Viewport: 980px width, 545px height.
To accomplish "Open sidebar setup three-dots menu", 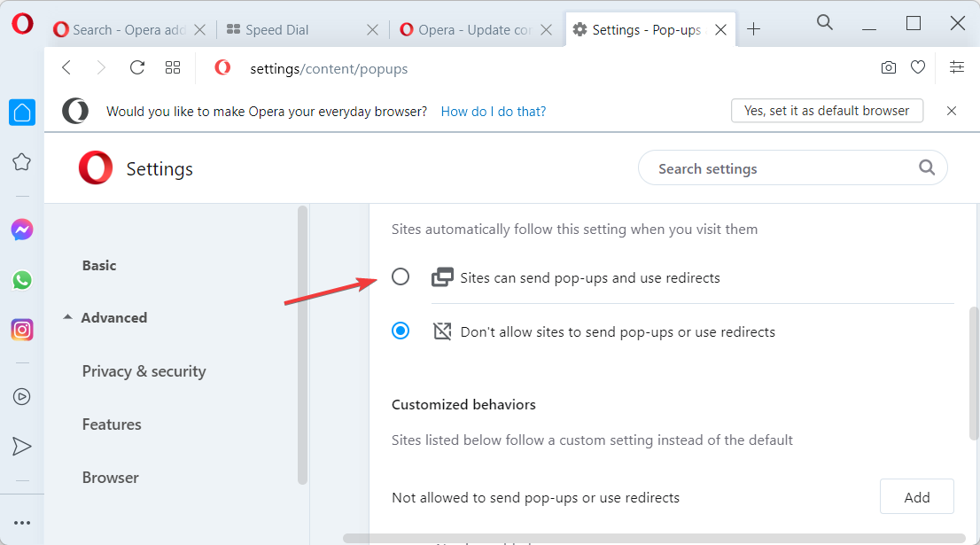I will coord(22,523).
